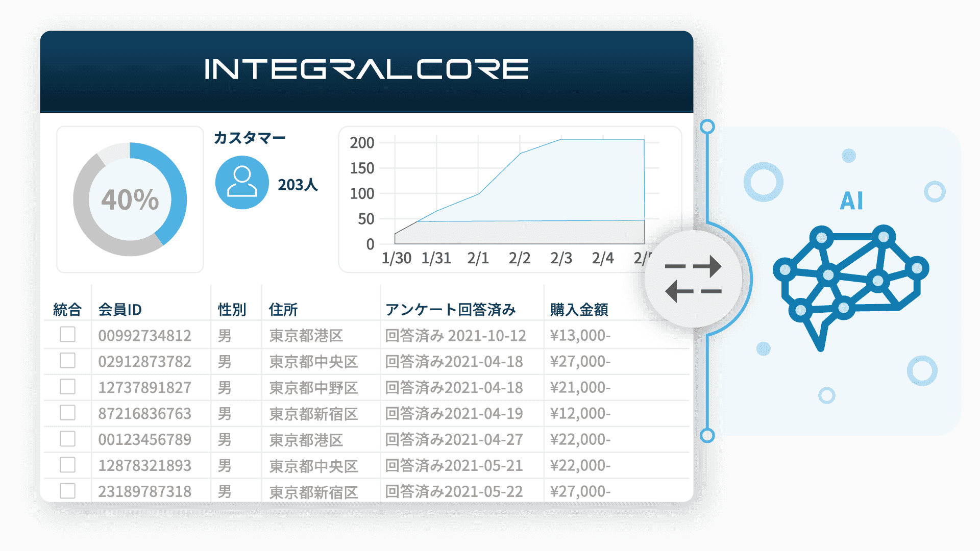The width and height of the screenshot is (980, 551).
Task: Click survey date 回答済み2021-04-27
Action: click(x=454, y=439)
